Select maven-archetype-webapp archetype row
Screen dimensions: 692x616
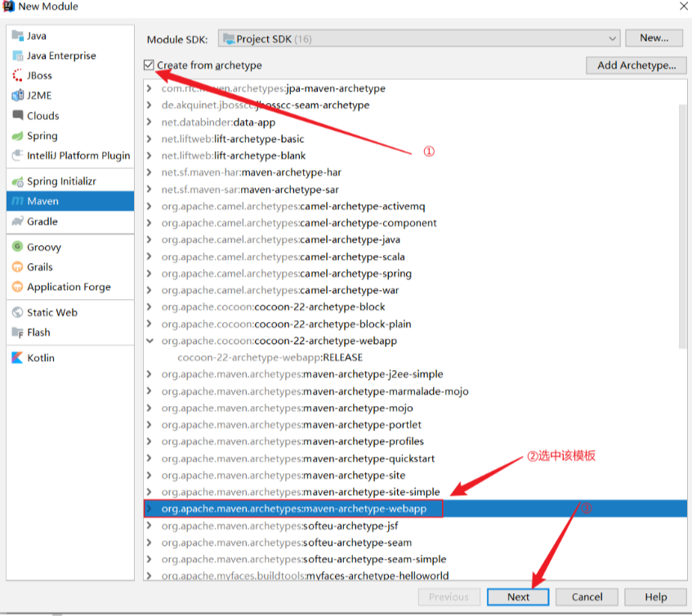pos(415,509)
